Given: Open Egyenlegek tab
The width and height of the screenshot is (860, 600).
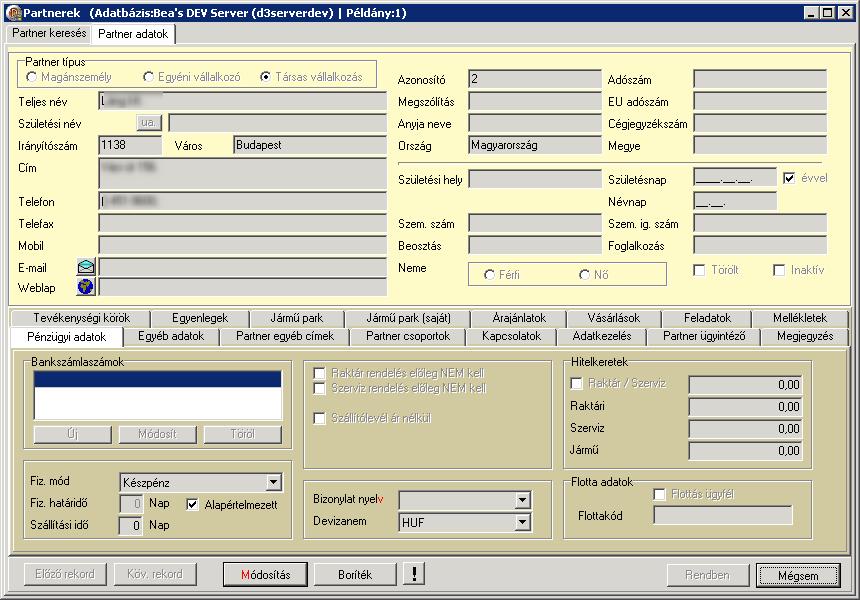Looking at the screenshot, I should [x=200, y=318].
